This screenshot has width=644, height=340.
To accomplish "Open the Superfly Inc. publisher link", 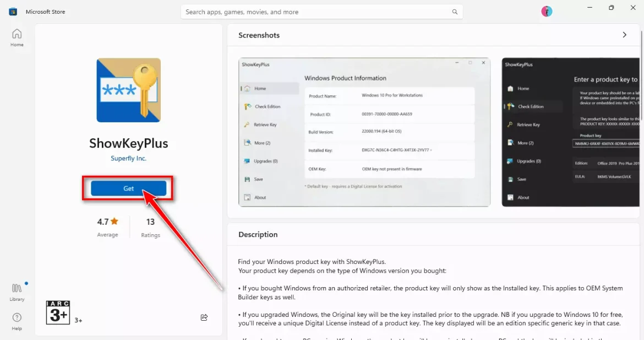I will pyautogui.click(x=129, y=158).
